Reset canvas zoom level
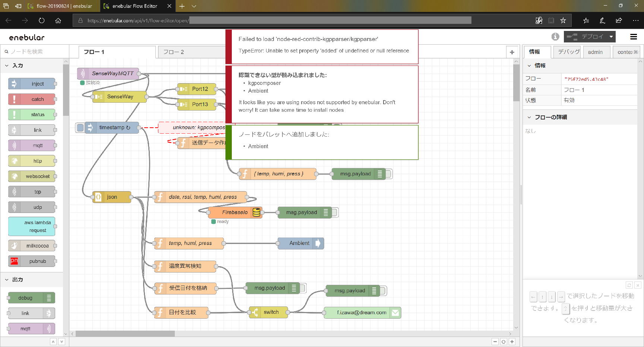 pyautogui.click(x=503, y=342)
